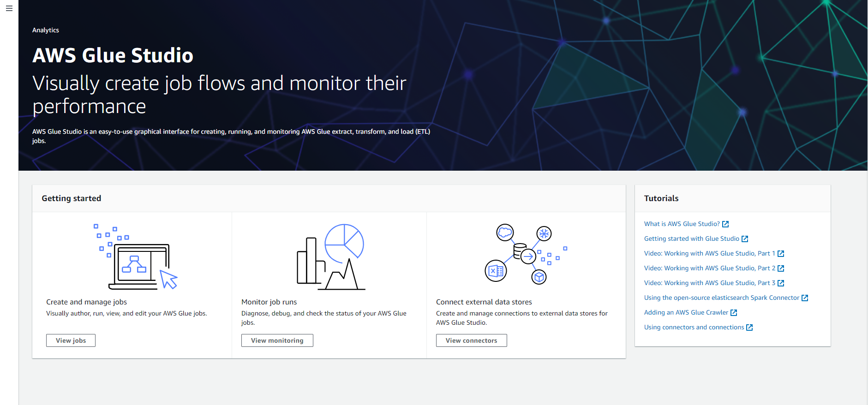Click the Create and manage jobs laptop illustration
868x405 pixels.
click(136, 257)
